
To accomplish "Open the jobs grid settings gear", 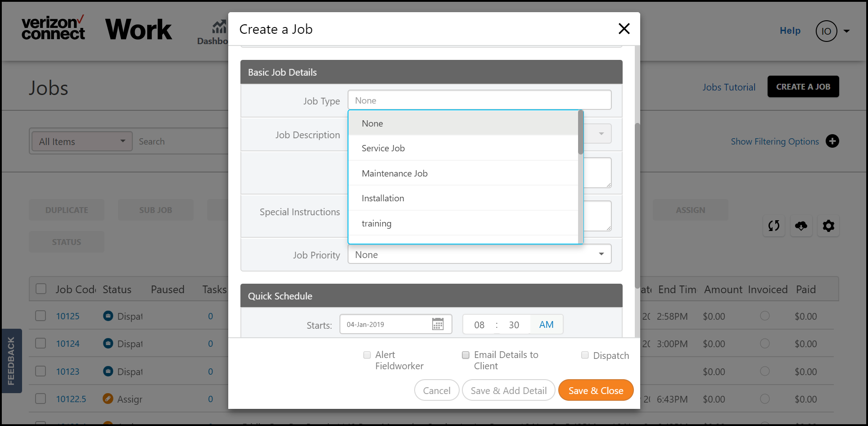I will pos(828,226).
